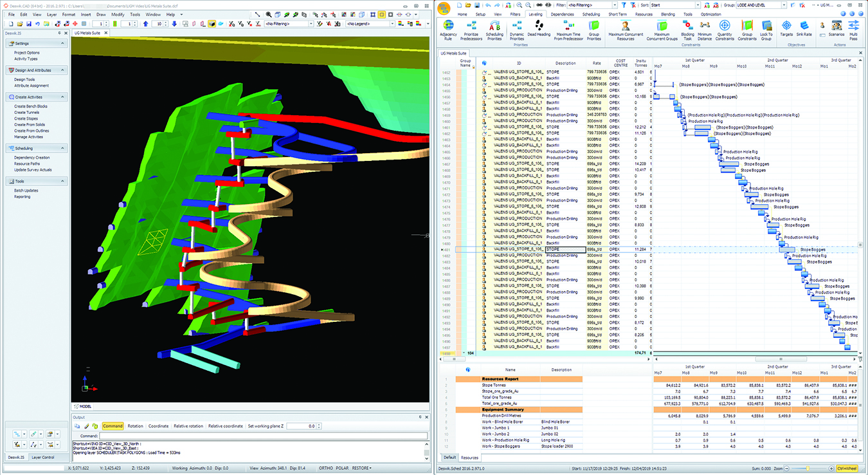This screenshot has width=868, height=475.
Task: Open the Group Constraints tool
Action: 747,30
